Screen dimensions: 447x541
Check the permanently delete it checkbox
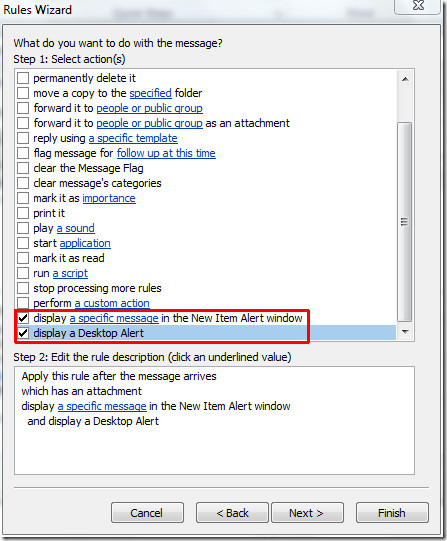(x=23, y=78)
